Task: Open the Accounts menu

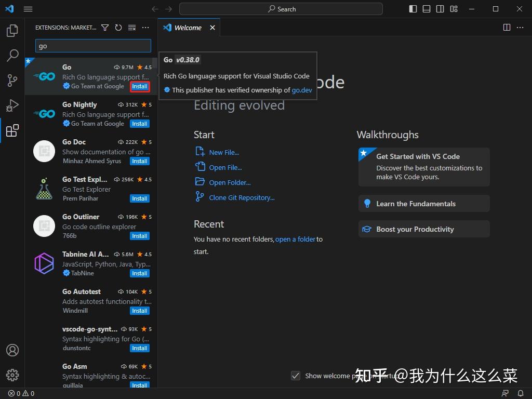Action: click(x=12, y=350)
